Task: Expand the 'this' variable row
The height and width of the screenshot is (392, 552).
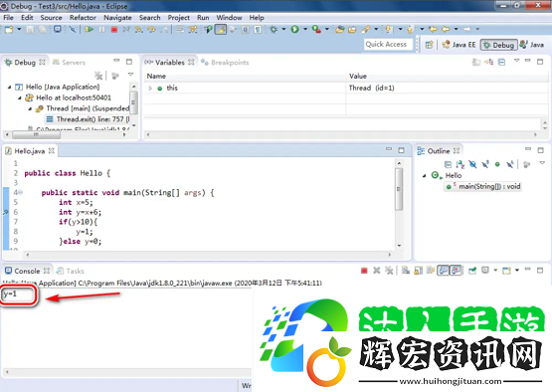Action: 150,88
